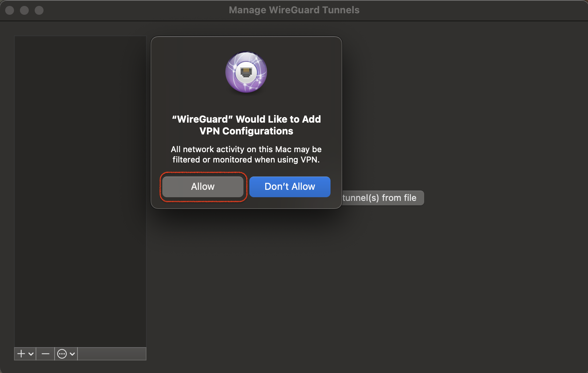
Task: Click the WireGuard VPN dialog icon
Action: [x=246, y=72]
